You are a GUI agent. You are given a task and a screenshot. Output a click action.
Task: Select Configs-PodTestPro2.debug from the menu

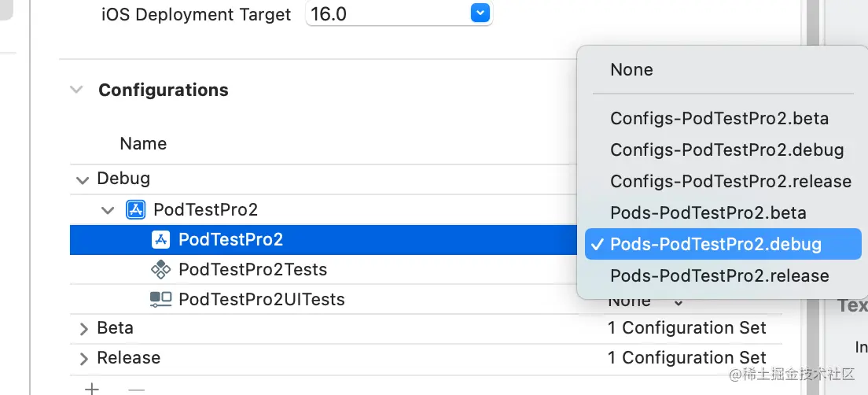coord(726,150)
